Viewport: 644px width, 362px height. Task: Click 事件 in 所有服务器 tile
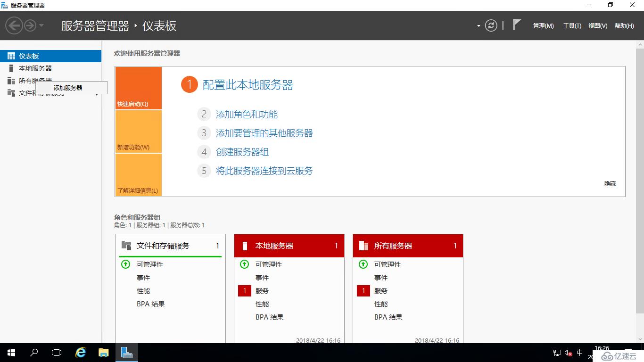click(x=381, y=278)
